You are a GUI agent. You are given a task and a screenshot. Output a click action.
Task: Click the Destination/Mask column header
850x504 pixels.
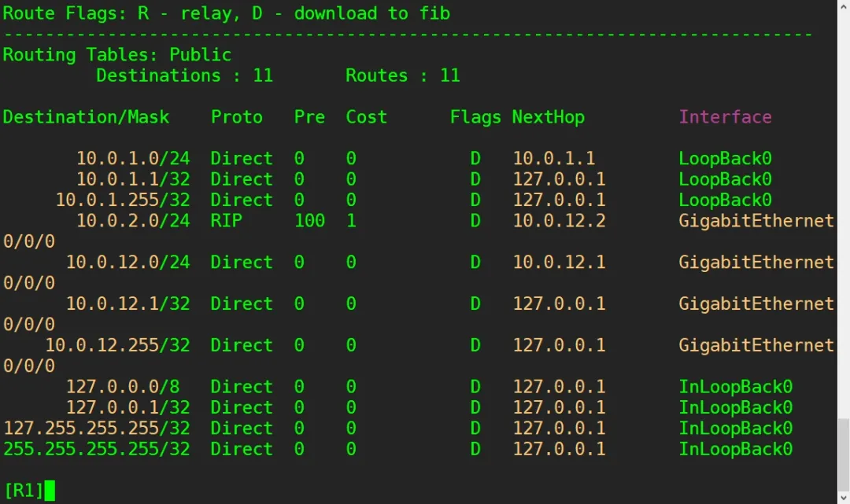pyautogui.click(x=86, y=117)
